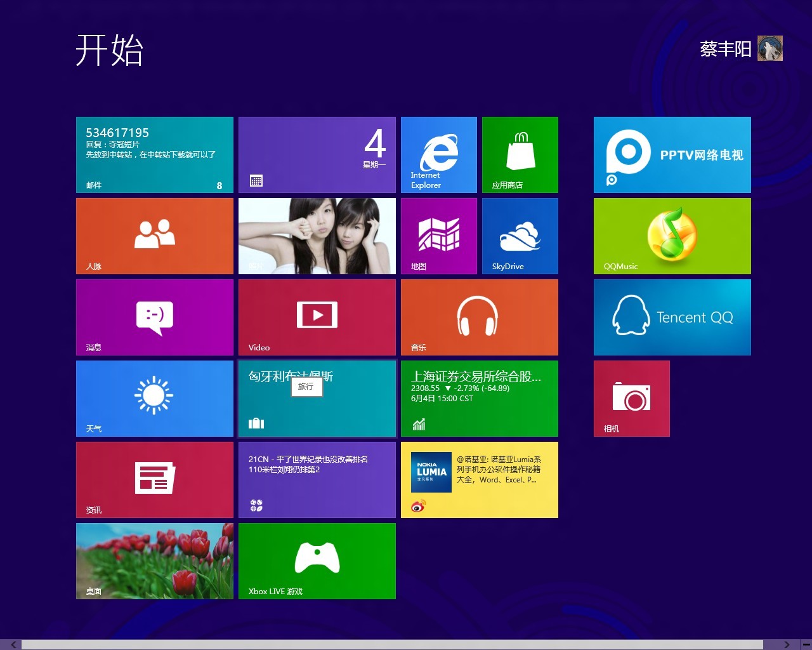This screenshot has width=812, height=650.
Task: Open the PPTV网络电视 tile
Action: [x=672, y=155]
